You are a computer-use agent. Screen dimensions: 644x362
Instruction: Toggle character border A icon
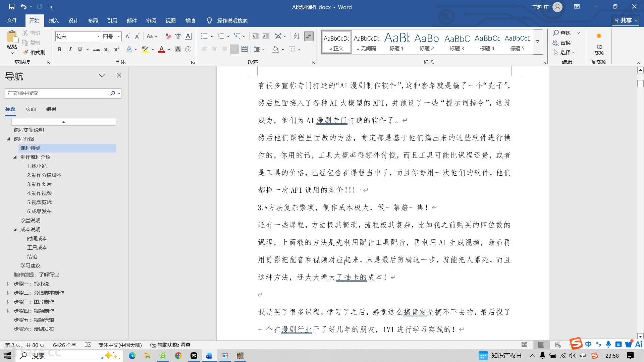[x=188, y=36]
